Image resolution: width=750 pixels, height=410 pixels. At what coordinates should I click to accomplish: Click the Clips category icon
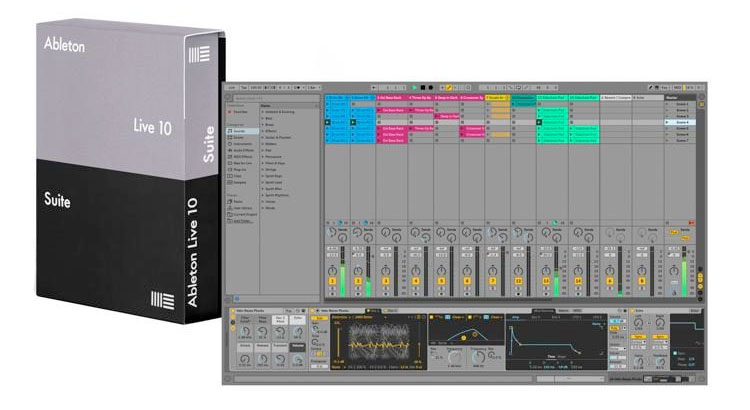(x=230, y=176)
